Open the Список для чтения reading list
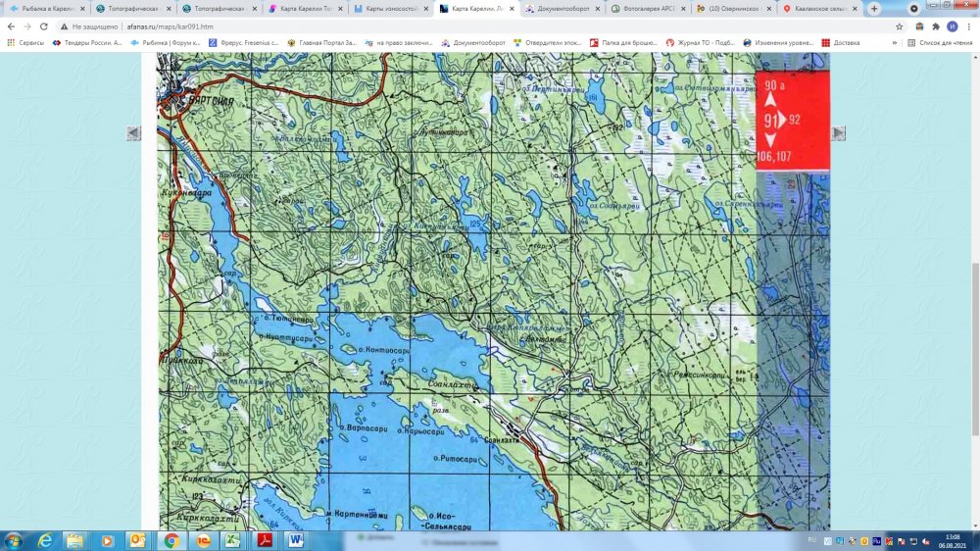This screenshot has height=551, width=980. pos(939,43)
